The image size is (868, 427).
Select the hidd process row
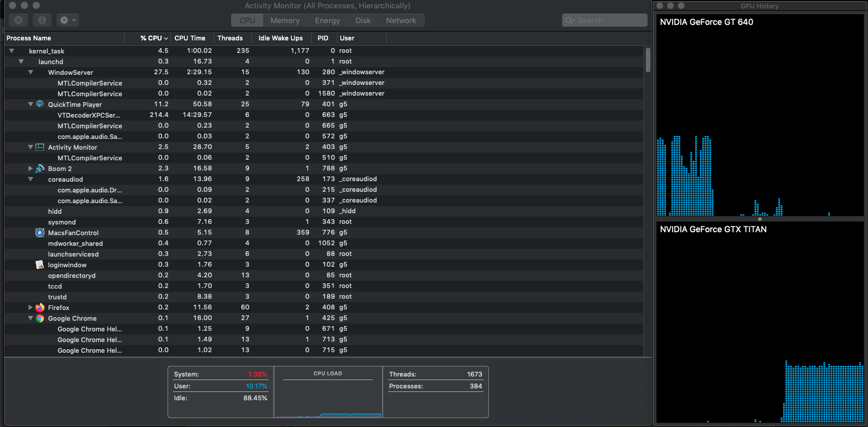[324, 211]
